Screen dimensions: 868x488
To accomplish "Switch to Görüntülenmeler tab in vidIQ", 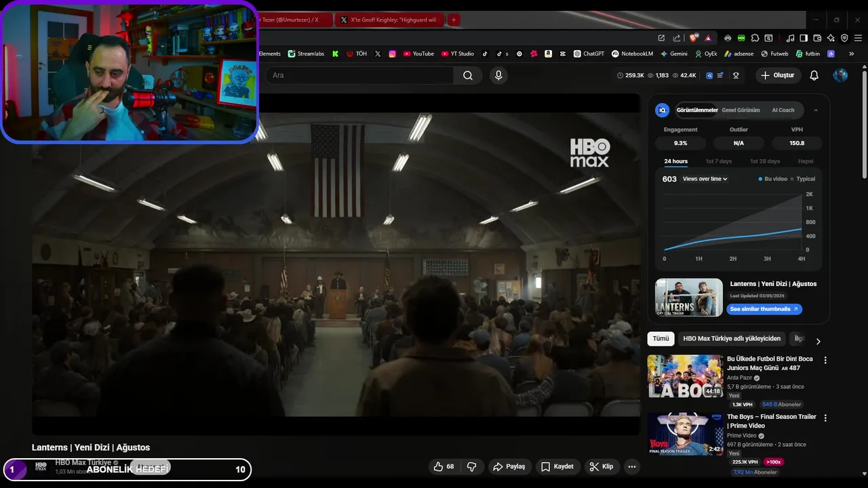I will tap(697, 110).
